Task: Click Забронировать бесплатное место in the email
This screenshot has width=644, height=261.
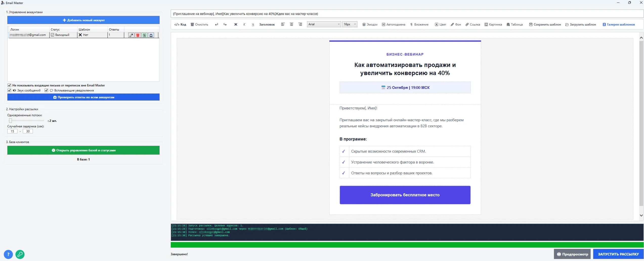Action: pyautogui.click(x=405, y=195)
